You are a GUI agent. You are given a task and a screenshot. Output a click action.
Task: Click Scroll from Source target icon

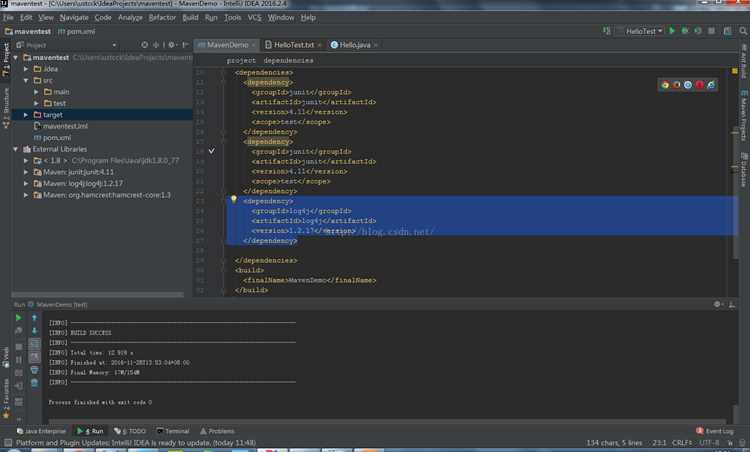[x=144, y=44]
